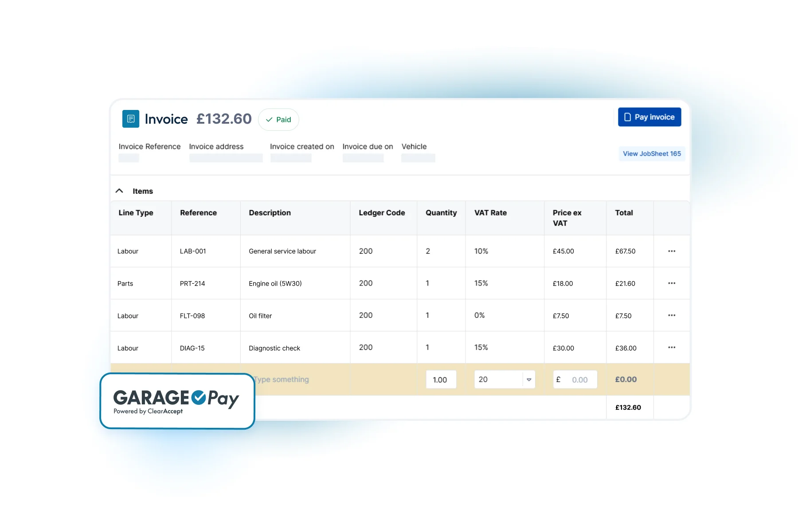Click the Items section heading

143,191
